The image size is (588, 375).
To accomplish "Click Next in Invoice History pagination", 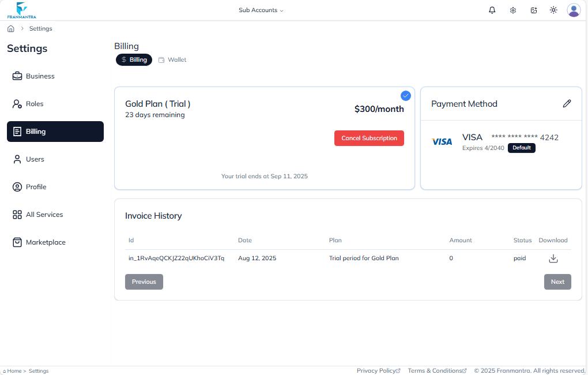I will [557, 282].
